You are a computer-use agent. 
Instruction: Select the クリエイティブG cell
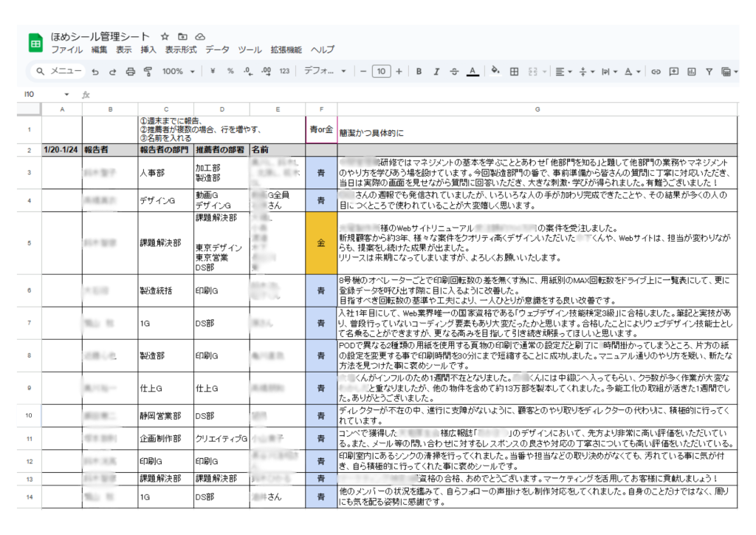tap(221, 438)
